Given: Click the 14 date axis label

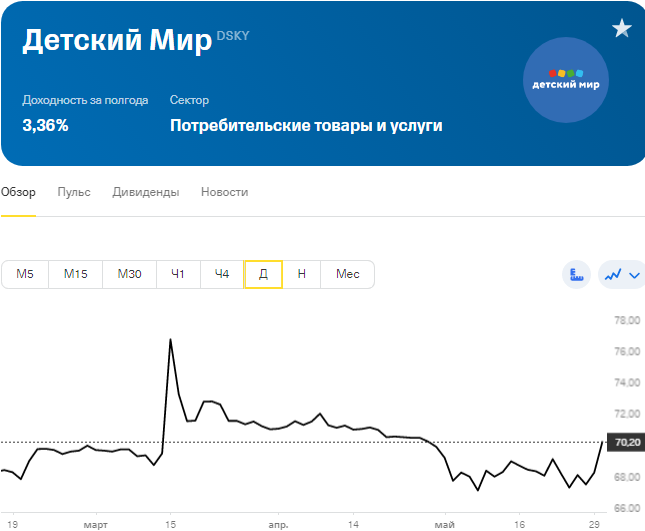Looking at the screenshot, I should point(353,525).
